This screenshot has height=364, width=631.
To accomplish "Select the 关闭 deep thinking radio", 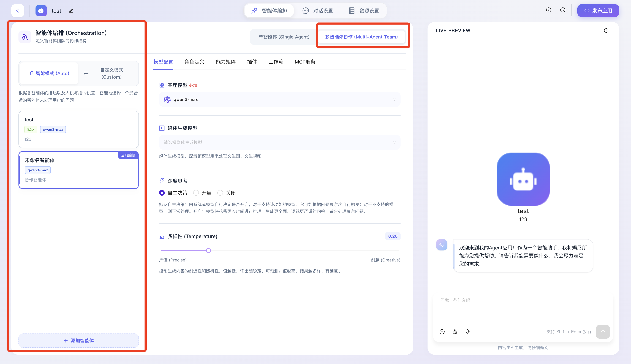I will tap(220, 193).
